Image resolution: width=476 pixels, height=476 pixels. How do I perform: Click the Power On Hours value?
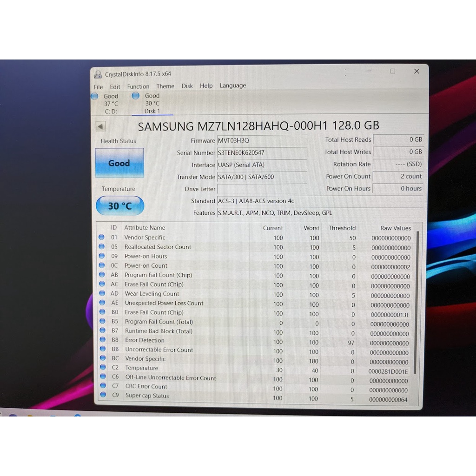(x=398, y=189)
